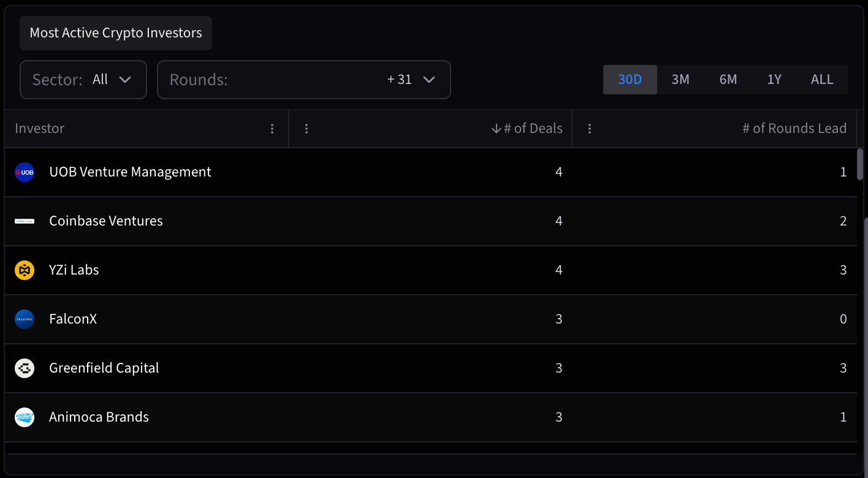Open YZi Labs investor
The height and width of the screenshot is (478, 868).
tap(74, 270)
